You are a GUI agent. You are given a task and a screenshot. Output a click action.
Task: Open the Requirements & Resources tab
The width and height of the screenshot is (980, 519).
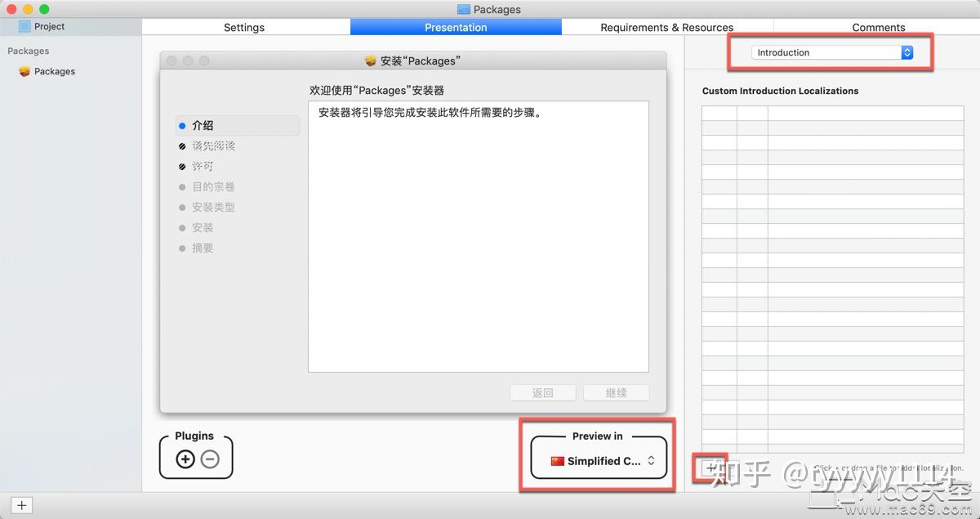click(666, 27)
